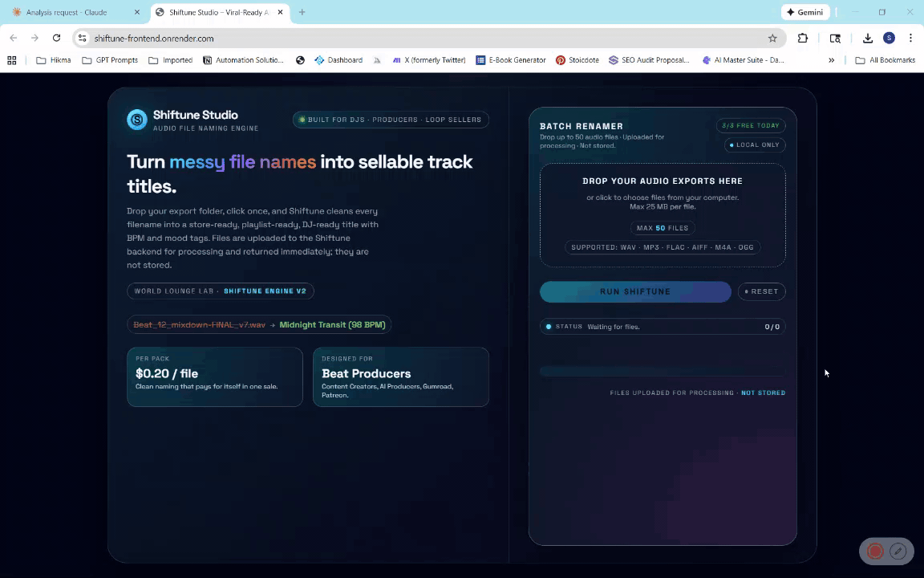The image size is (924, 578).
Task: Click the DROP YOUR AUDIO EXPORTS HERE zone
Action: click(x=663, y=214)
